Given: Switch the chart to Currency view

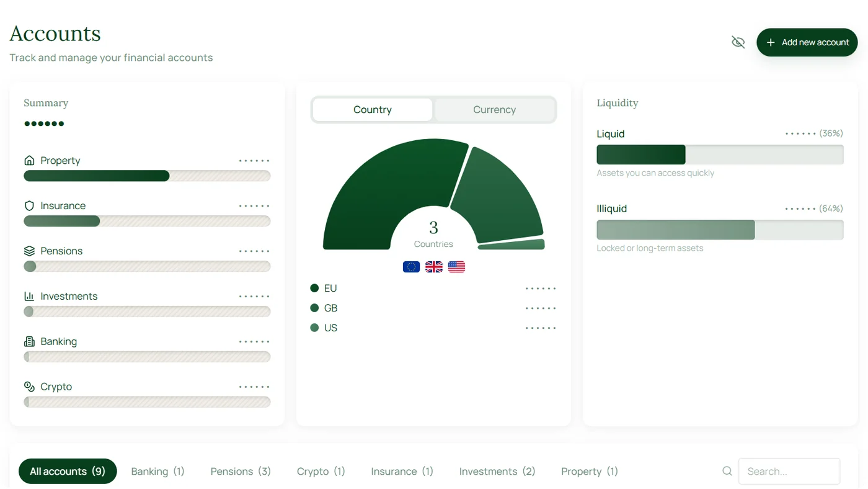Looking at the screenshot, I should (494, 110).
